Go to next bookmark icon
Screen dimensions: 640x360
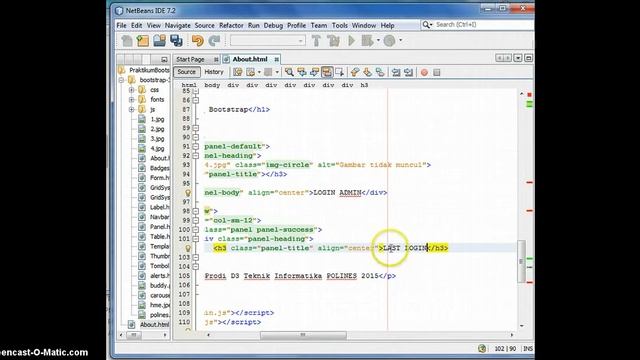point(367,72)
